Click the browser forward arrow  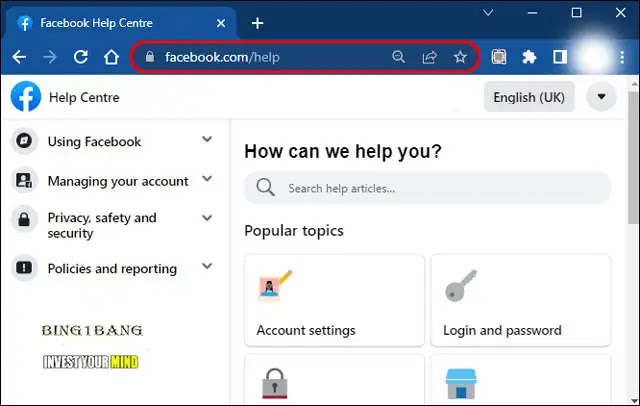[50, 57]
